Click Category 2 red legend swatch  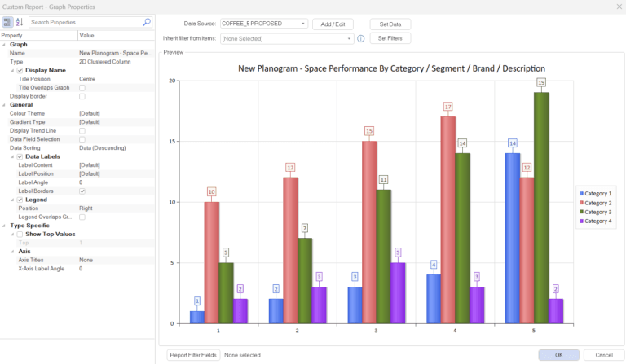582,203
